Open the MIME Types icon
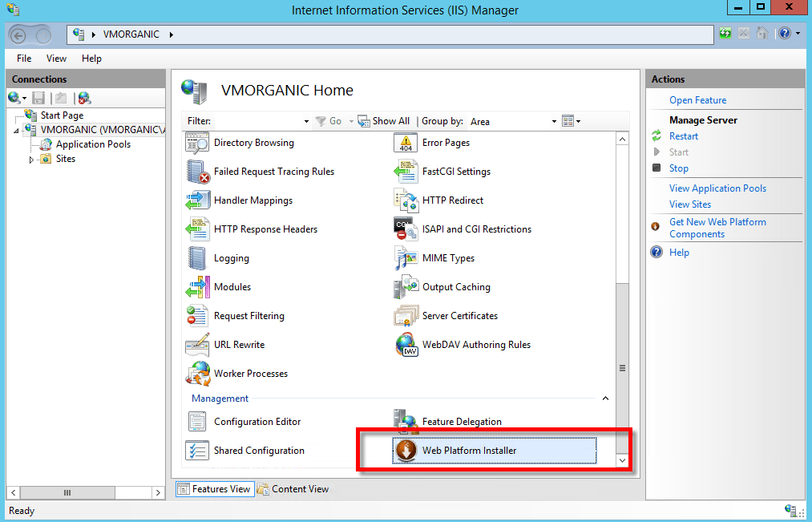The width and height of the screenshot is (812, 522). [x=406, y=258]
